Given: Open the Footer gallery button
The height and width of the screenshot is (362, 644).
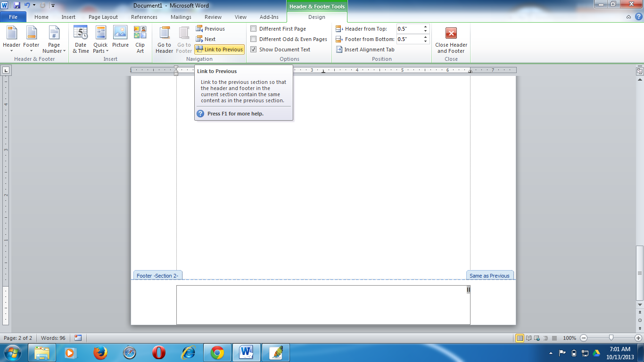Looking at the screenshot, I should (31, 40).
